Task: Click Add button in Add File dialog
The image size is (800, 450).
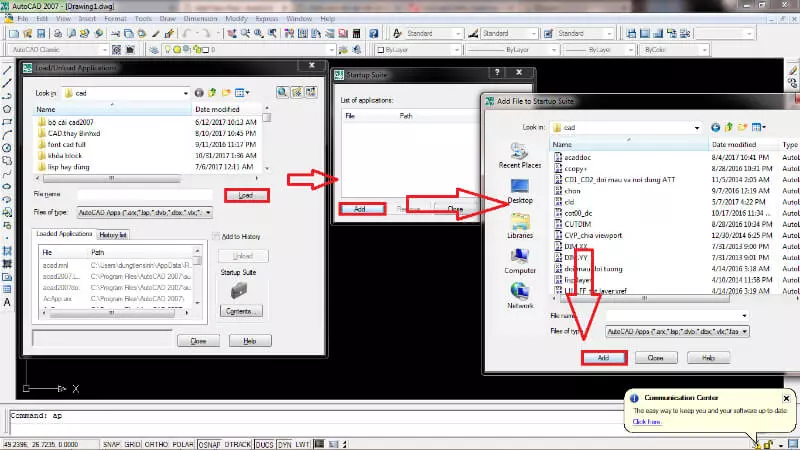Action: coord(604,358)
